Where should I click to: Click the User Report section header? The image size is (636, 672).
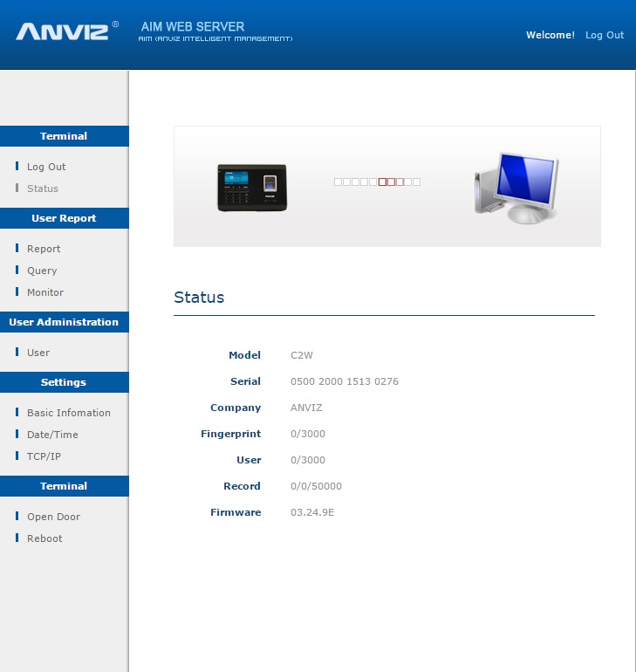pyautogui.click(x=65, y=218)
